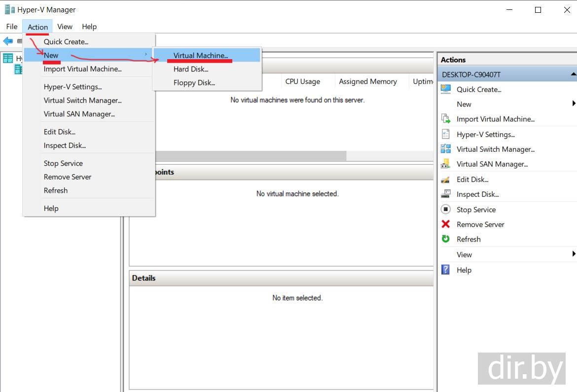This screenshot has width=577, height=392.
Task: Open the File menu in menu bar
Action: [x=12, y=27]
